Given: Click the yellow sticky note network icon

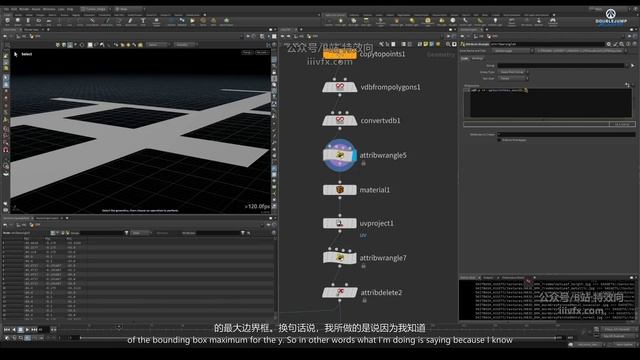Looking at the screenshot, I should pos(426,44).
